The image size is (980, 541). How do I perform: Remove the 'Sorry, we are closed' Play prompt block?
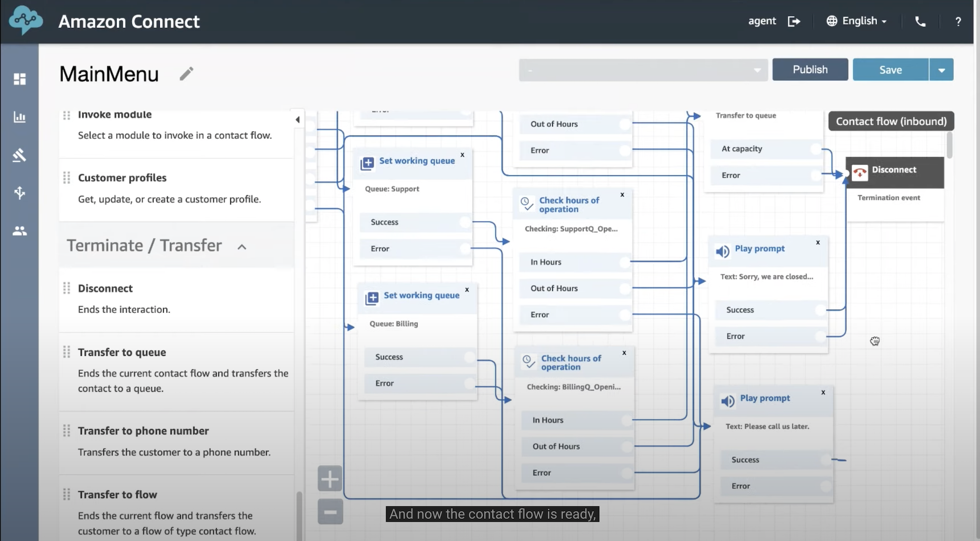pos(818,243)
